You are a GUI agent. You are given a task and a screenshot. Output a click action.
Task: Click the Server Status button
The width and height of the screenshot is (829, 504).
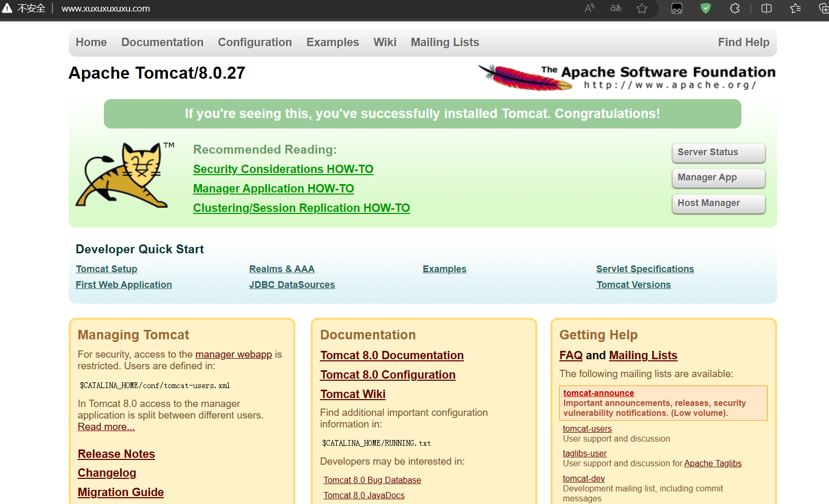pos(718,153)
